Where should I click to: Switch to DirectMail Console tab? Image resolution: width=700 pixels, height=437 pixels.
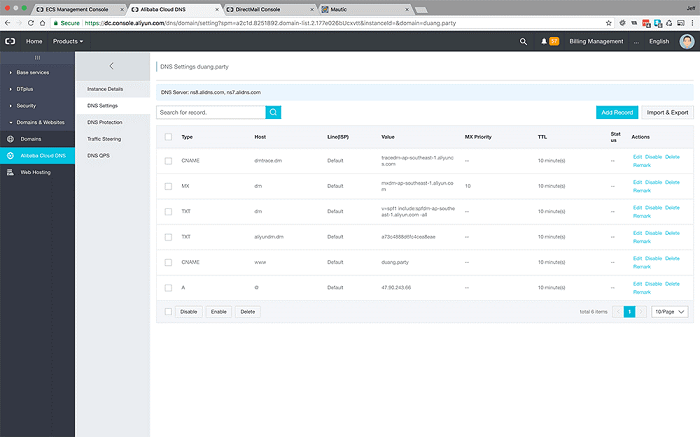click(268, 9)
